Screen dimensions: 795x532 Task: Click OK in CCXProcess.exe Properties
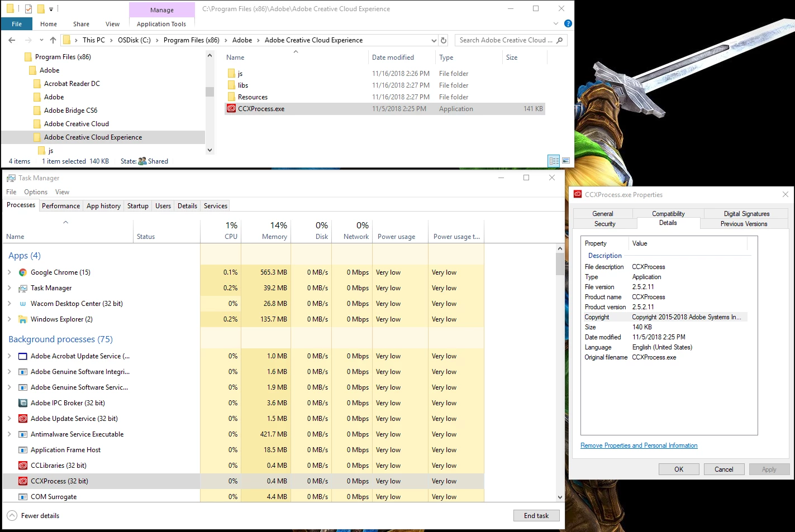point(679,469)
